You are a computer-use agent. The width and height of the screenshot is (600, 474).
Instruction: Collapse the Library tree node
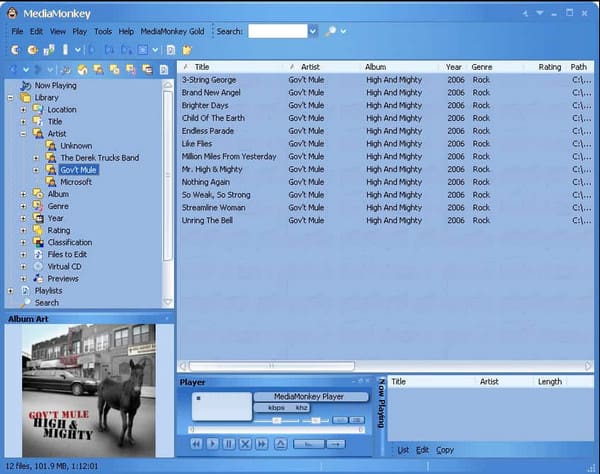[11, 98]
